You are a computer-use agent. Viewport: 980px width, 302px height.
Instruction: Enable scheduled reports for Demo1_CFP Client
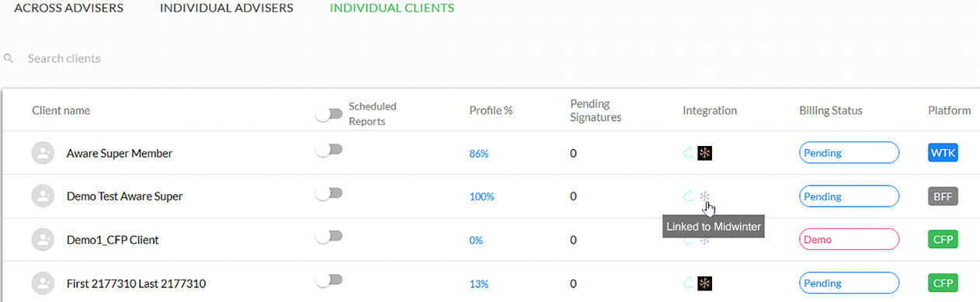[x=329, y=236]
